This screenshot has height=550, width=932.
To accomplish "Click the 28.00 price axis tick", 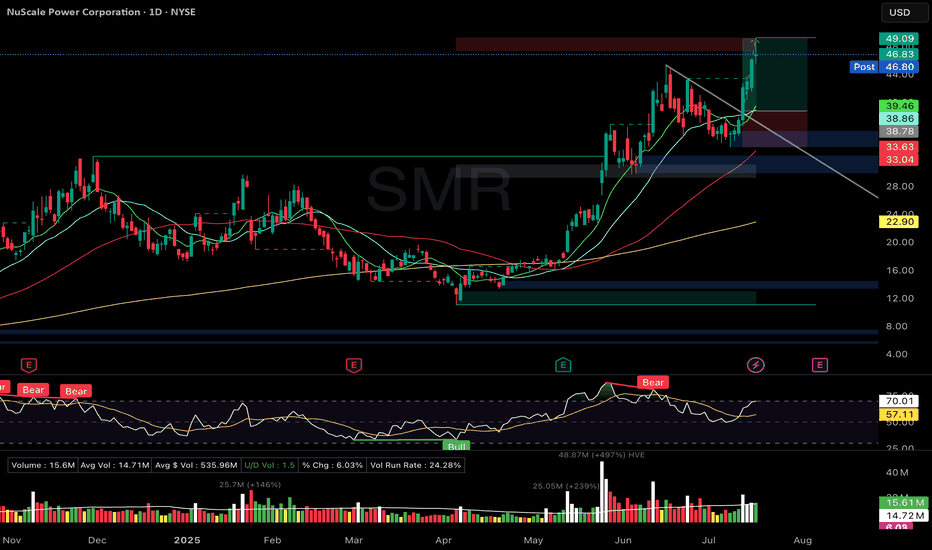I will [x=900, y=186].
